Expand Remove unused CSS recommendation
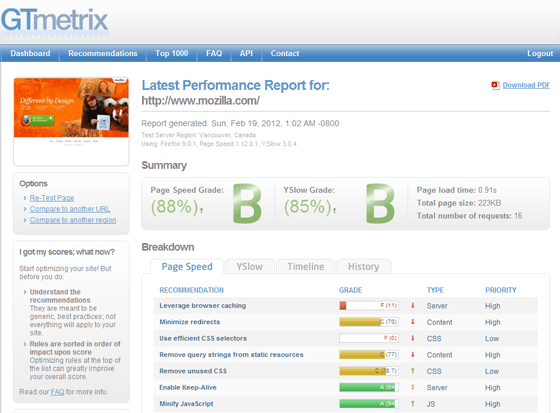 tap(193, 371)
